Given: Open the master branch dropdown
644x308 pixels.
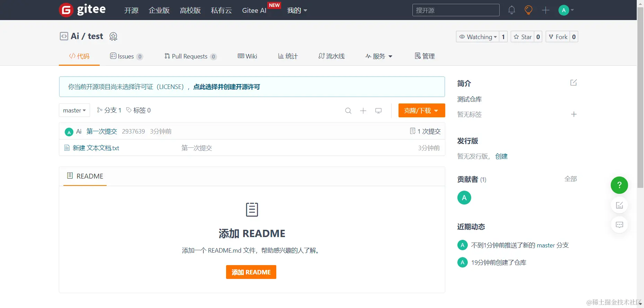Looking at the screenshot, I should 74,110.
